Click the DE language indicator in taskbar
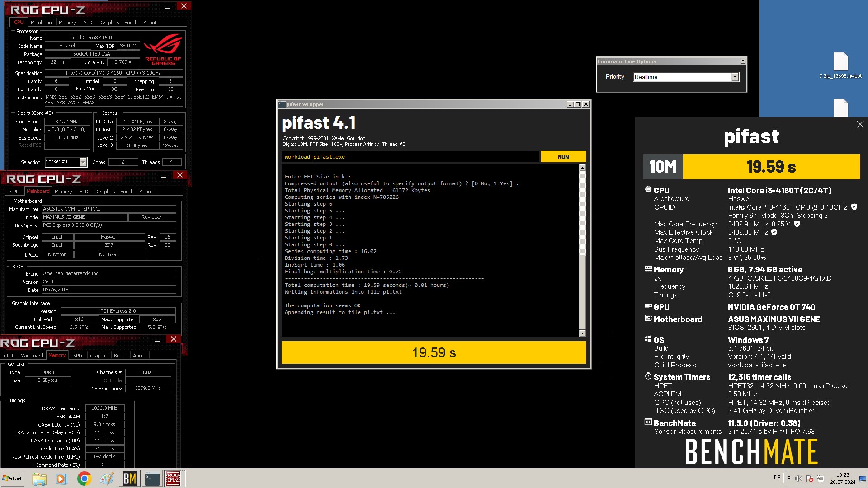This screenshot has width=868, height=488. [x=777, y=478]
